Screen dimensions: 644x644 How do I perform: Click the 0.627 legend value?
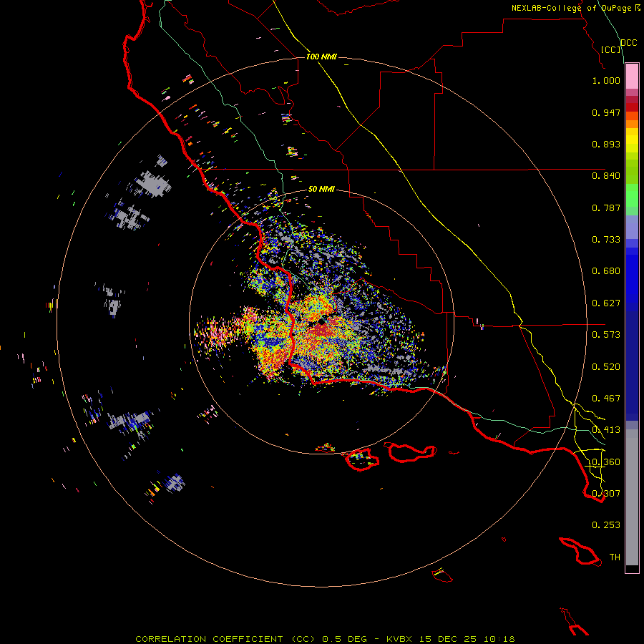tap(606, 303)
